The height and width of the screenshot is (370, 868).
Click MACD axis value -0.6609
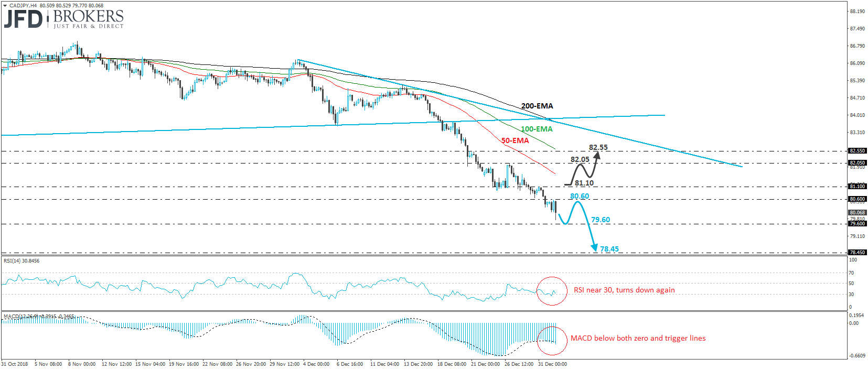tap(857, 356)
